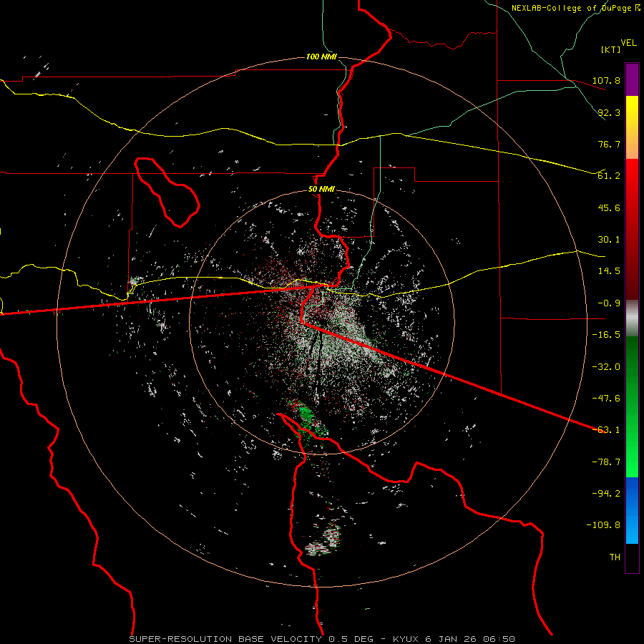Click the TH label on scale
Image resolution: width=644 pixels, height=644 pixels.
coord(615,557)
